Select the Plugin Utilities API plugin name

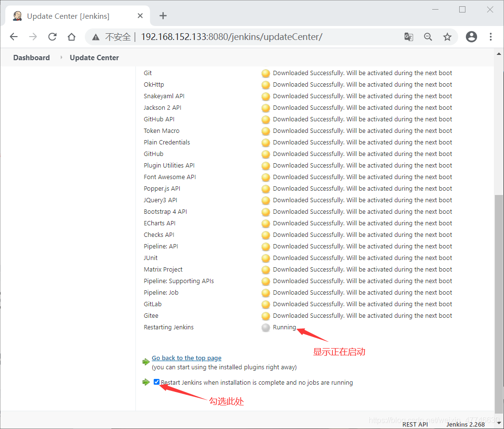click(169, 165)
